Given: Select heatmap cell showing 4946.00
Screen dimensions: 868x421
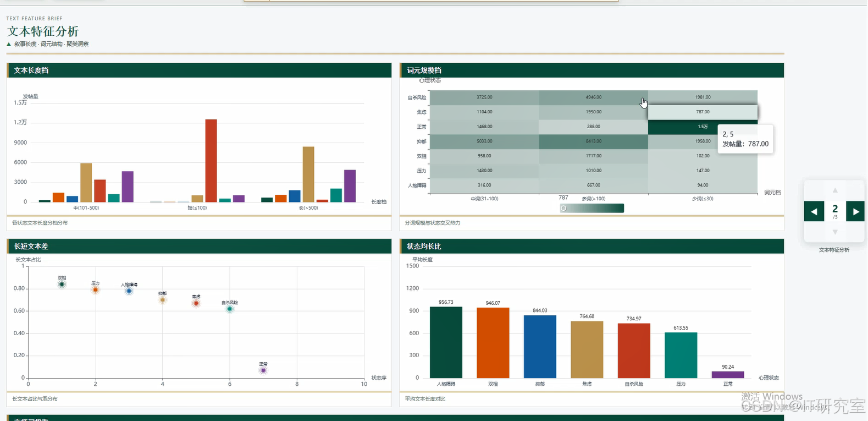Looking at the screenshot, I should [x=593, y=97].
